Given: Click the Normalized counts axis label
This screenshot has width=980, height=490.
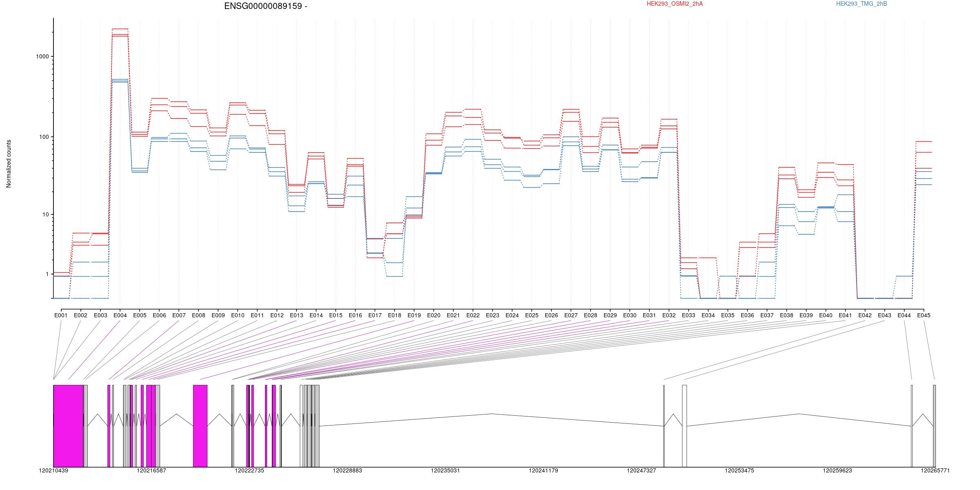Looking at the screenshot, I should [x=9, y=164].
